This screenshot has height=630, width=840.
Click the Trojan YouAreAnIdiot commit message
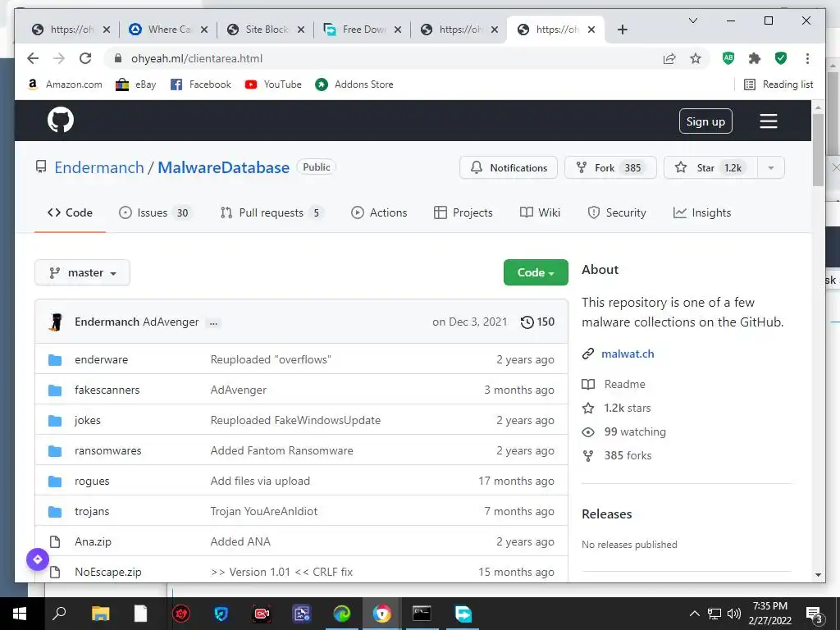pyautogui.click(x=264, y=512)
